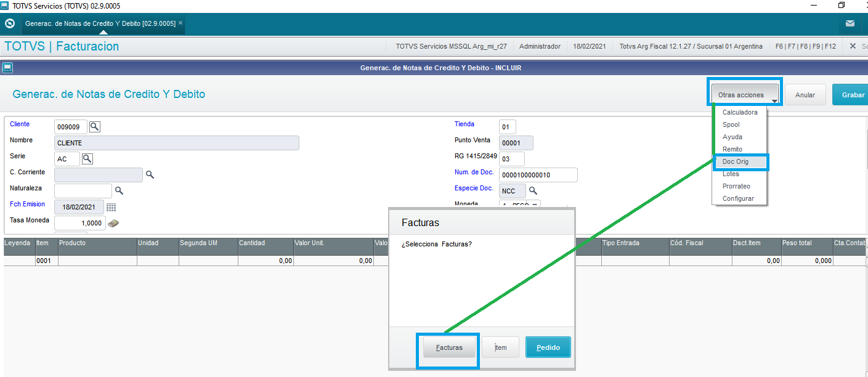This screenshot has height=377, width=868.
Task: Click the Num. de Doc. input field
Action: 538,175
